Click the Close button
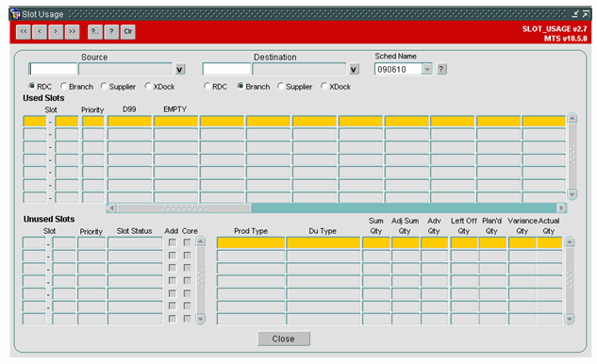Viewport: 597px width, 364px height. [284, 339]
